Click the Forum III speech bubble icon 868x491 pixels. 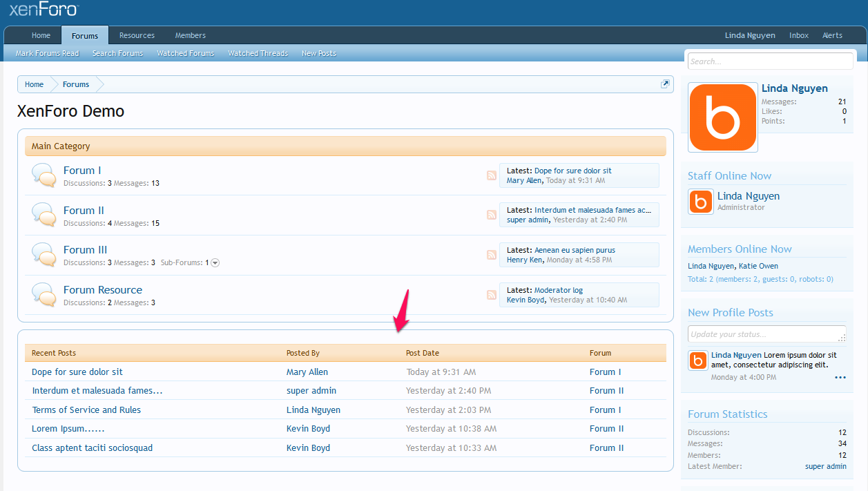pyautogui.click(x=44, y=255)
